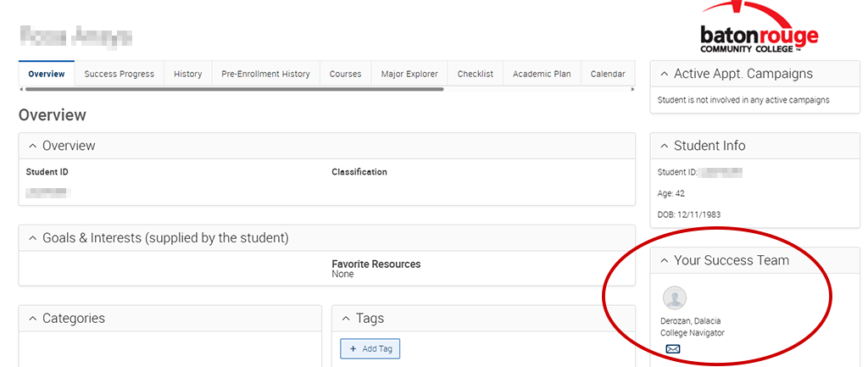Click the College Navigator role text
The height and width of the screenshot is (367, 868).
tap(692, 333)
